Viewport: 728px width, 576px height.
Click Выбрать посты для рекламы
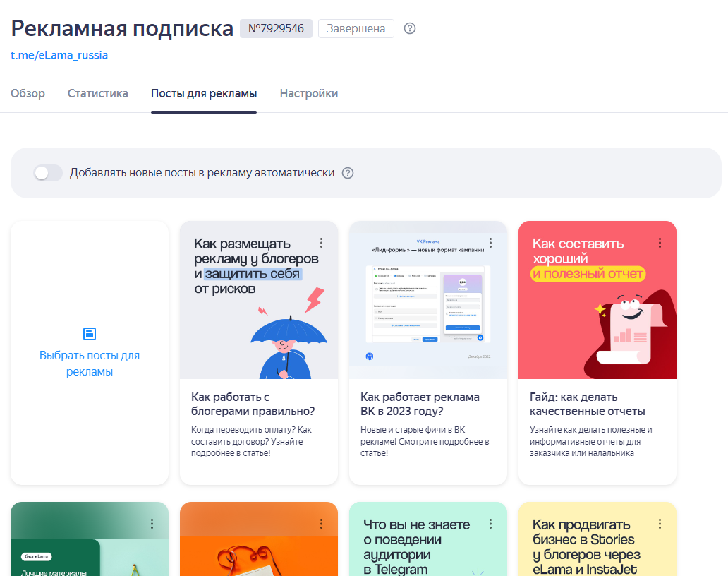coord(90,364)
